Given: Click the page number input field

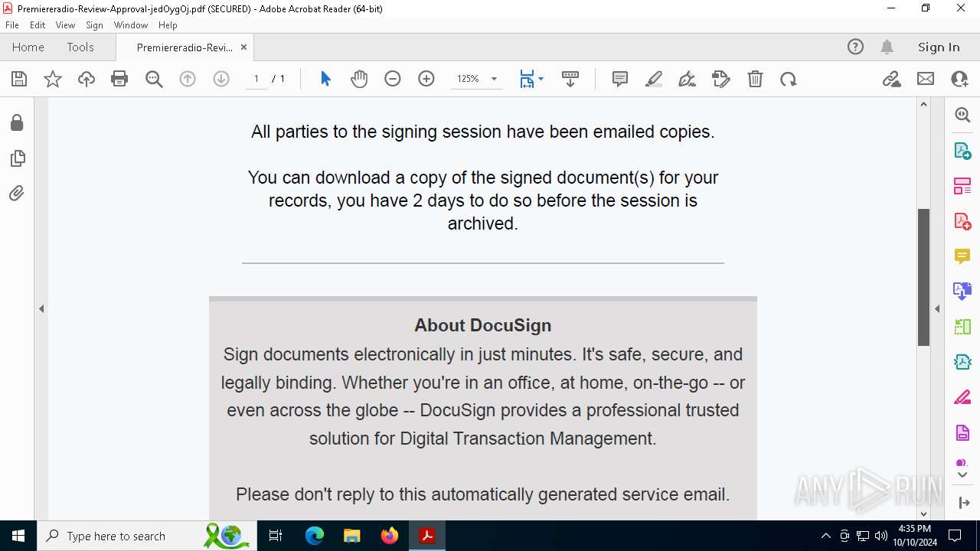Looking at the screenshot, I should pyautogui.click(x=256, y=79).
